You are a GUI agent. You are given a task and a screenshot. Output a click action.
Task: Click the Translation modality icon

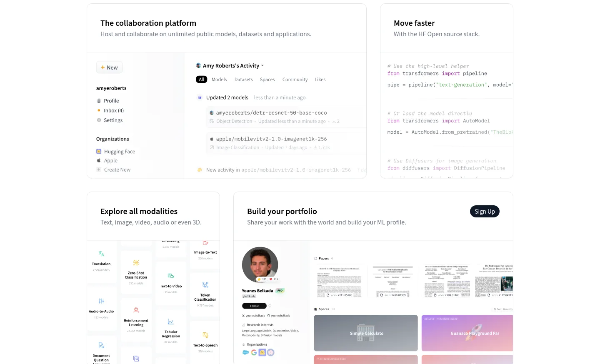[101, 254]
